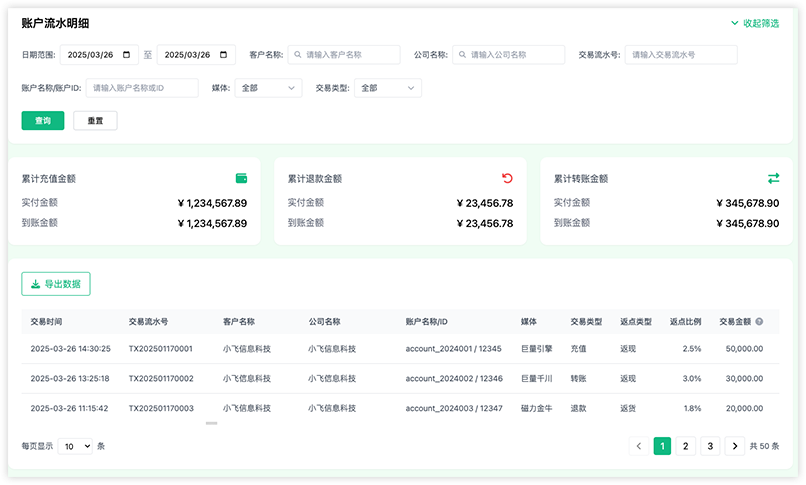Expand the 交易类型 dropdown

[388, 88]
